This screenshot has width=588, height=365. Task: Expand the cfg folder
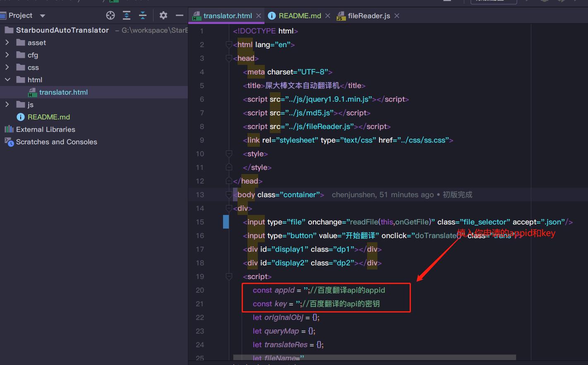tap(7, 55)
